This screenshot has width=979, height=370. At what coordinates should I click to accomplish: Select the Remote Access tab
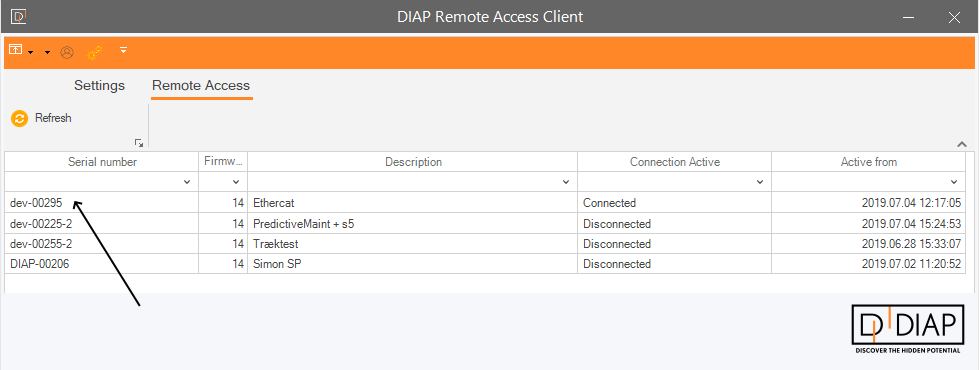click(201, 85)
